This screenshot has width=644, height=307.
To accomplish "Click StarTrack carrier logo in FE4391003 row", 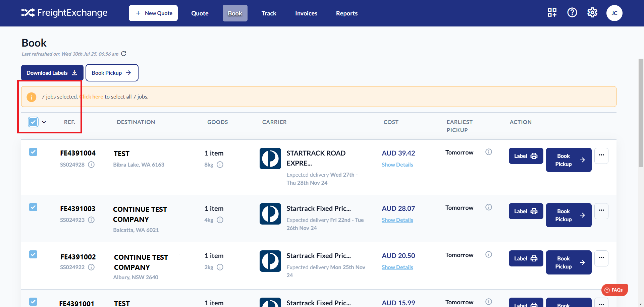I will point(270,214).
